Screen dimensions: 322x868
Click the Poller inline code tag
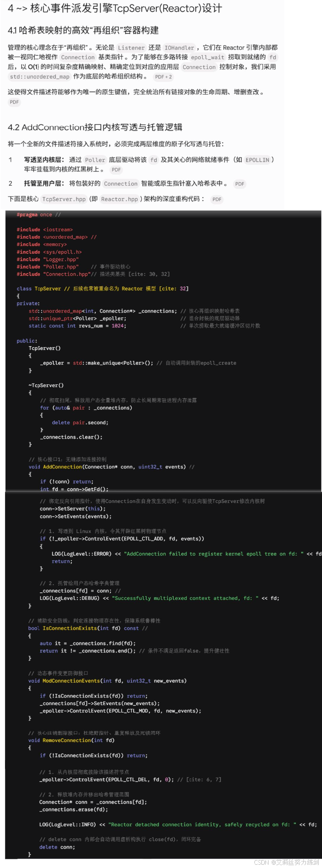(95, 160)
